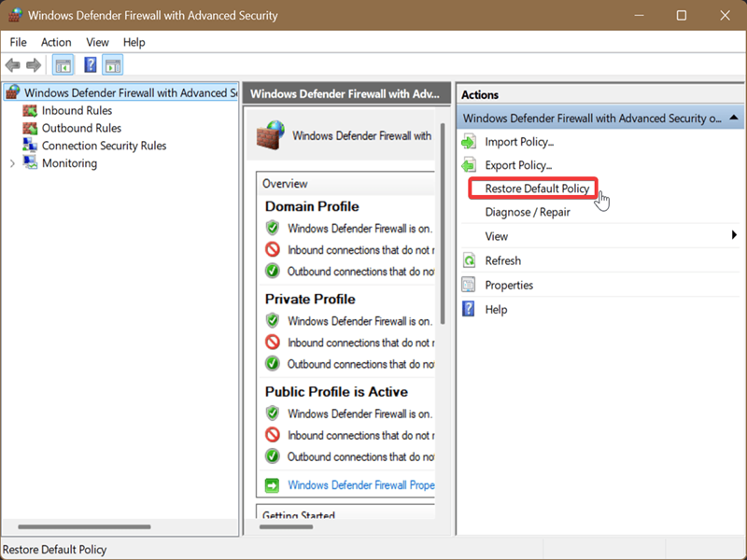Image resolution: width=747 pixels, height=560 pixels.
Task: Open the View submenu arrow in Actions
Action: [x=734, y=235]
